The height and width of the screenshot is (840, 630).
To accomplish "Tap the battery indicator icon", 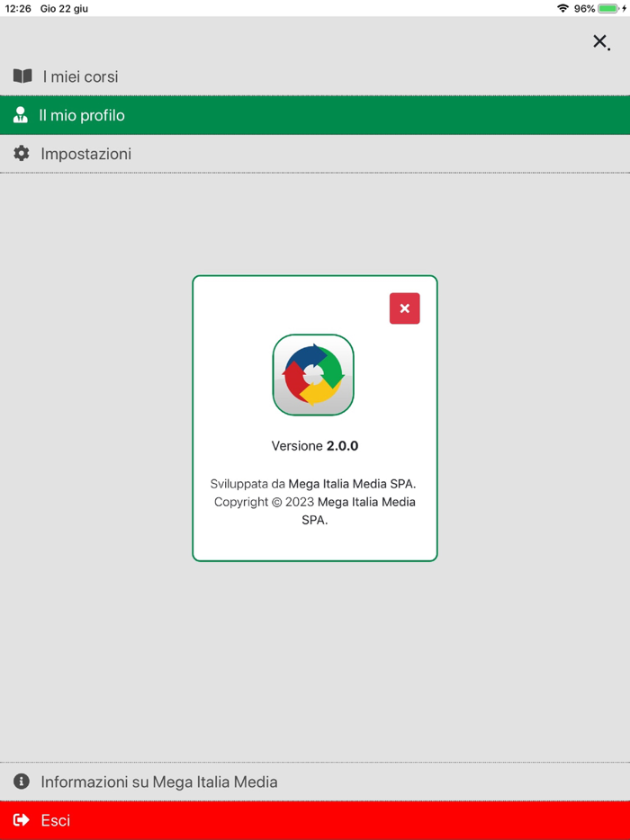I will (x=609, y=9).
